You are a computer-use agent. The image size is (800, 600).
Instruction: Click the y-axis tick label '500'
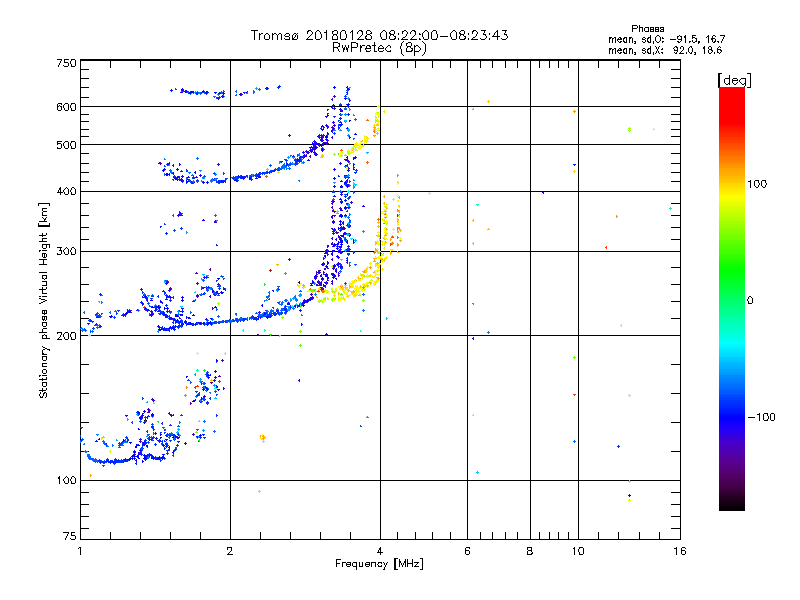tap(66, 145)
